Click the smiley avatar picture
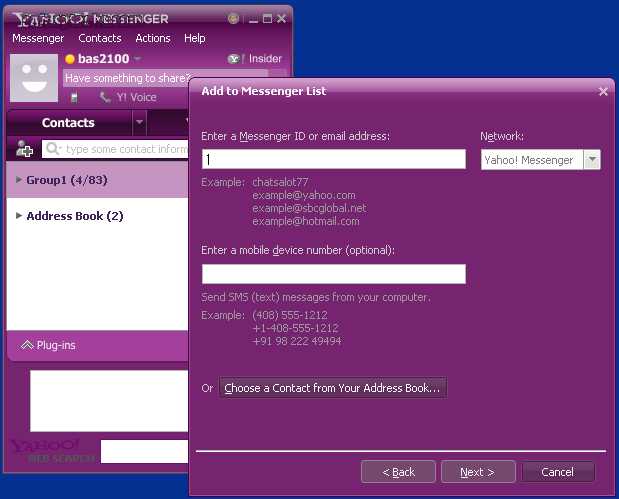Screen dimensions: 619x499 point(34,78)
